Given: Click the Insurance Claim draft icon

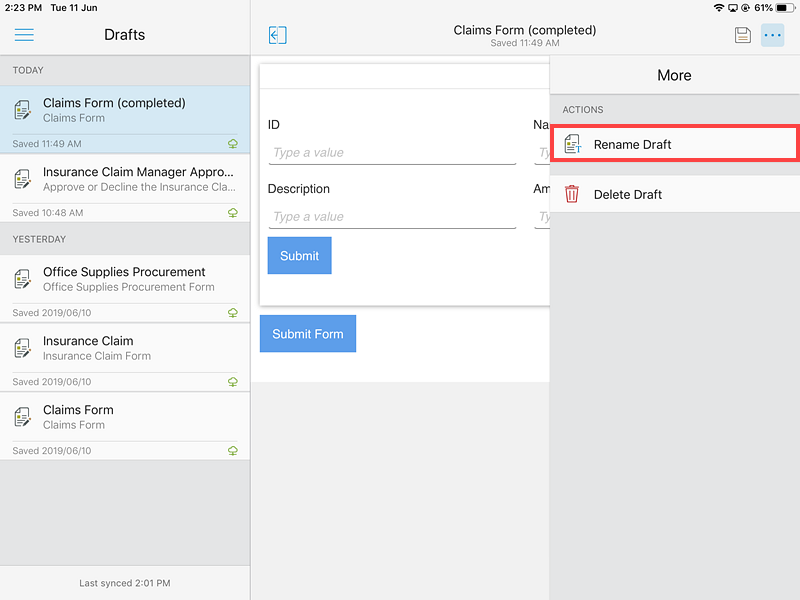Looking at the screenshot, I should 22,348.
